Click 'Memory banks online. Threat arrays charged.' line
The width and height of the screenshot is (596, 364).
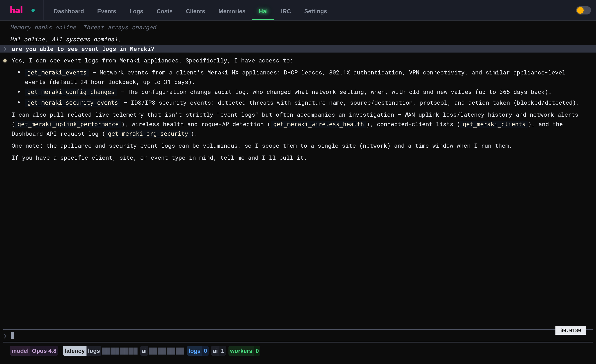point(85,28)
